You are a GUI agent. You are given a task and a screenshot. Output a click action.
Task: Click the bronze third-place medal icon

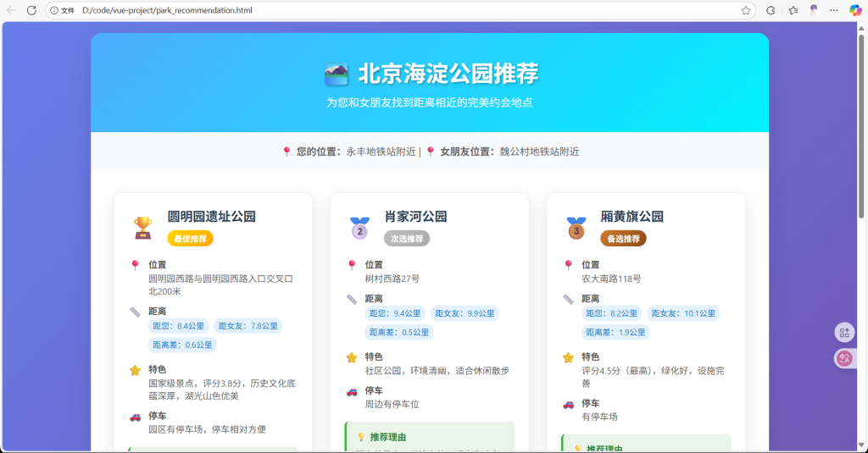click(576, 227)
